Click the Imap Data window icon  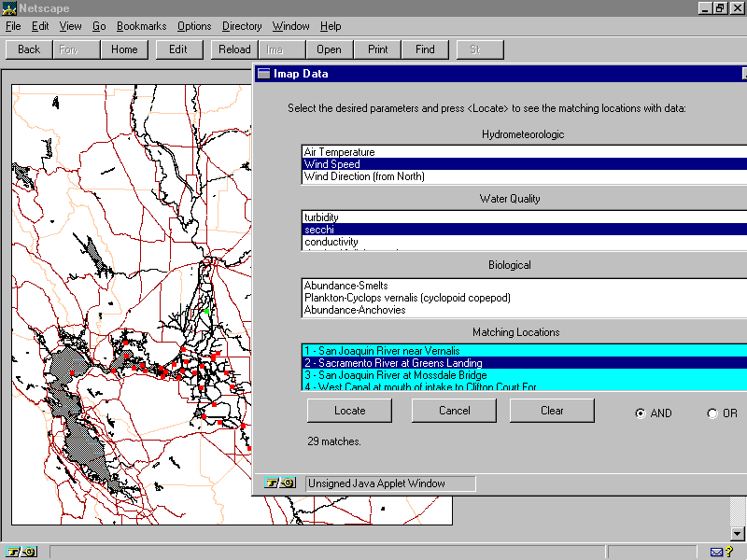click(263, 74)
